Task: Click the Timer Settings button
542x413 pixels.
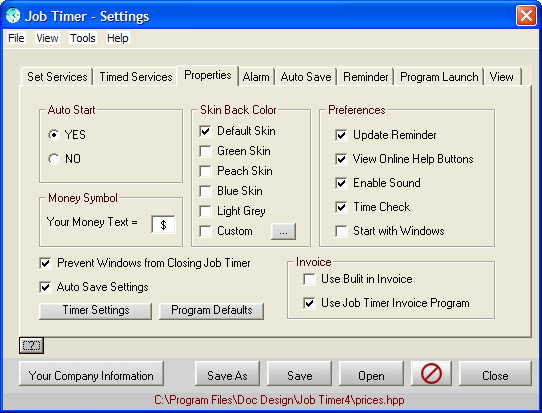Action: point(95,311)
